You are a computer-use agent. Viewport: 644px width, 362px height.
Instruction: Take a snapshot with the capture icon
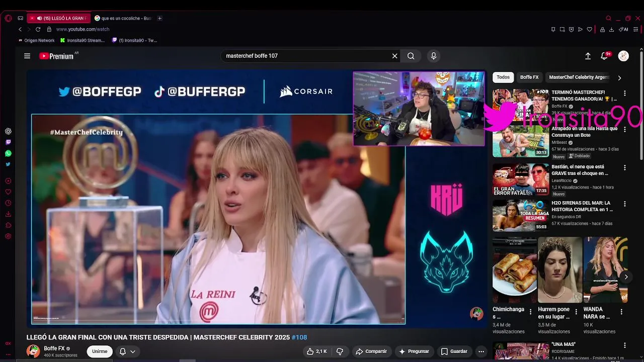pos(562,29)
